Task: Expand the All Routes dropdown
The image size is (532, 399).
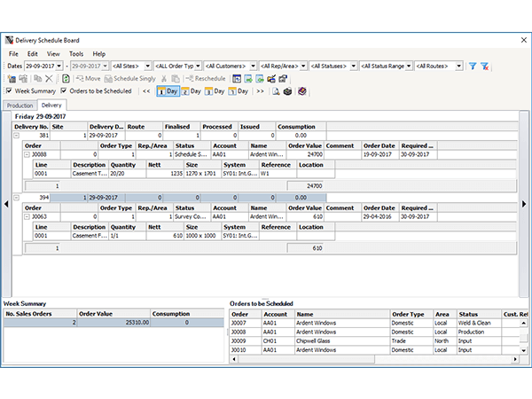Action: coord(460,66)
